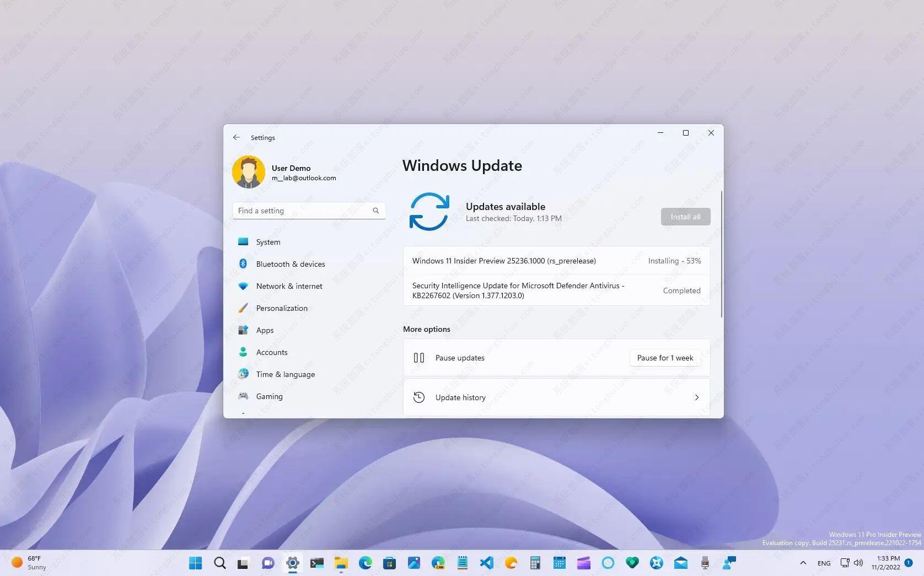Show hidden system tray icons
Screen dimensions: 924x576
point(803,563)
